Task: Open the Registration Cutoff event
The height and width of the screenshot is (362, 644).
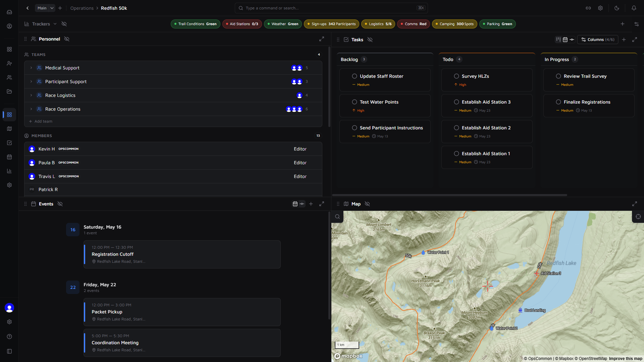Action: click(182, 254)
